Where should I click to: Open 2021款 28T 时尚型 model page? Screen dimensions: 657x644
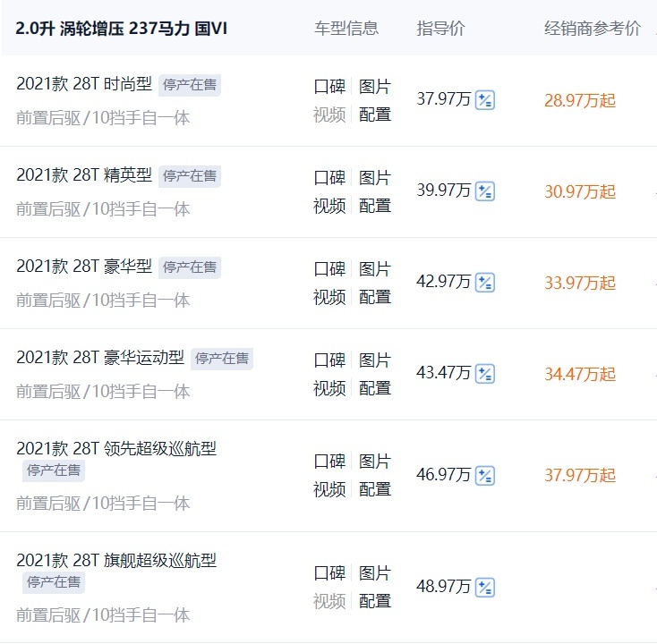coord(83,85)
